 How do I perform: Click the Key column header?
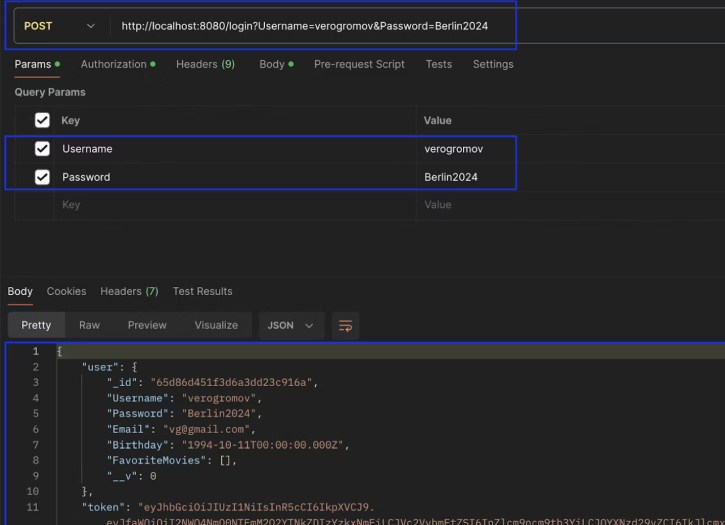point(71,120)
